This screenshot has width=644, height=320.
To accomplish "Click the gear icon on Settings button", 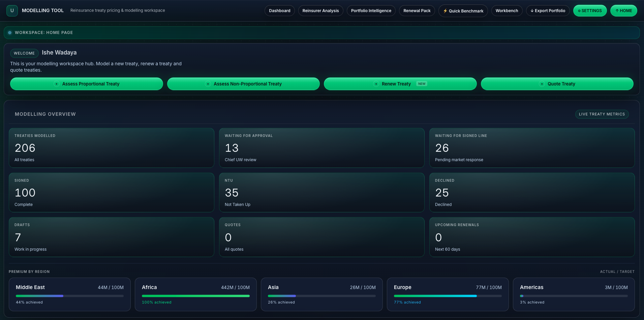I will pyautogui.click(x=579, y=11).
